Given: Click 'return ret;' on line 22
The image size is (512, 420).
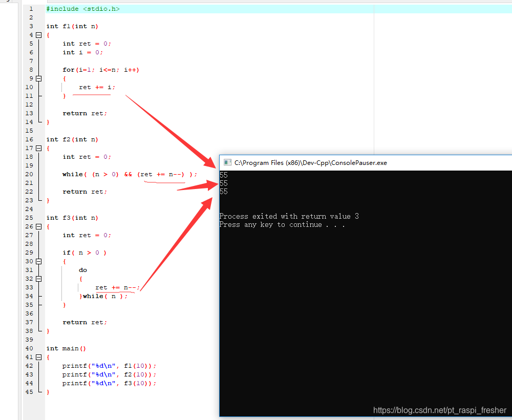Looking at the screenshot, I should 85,192.
